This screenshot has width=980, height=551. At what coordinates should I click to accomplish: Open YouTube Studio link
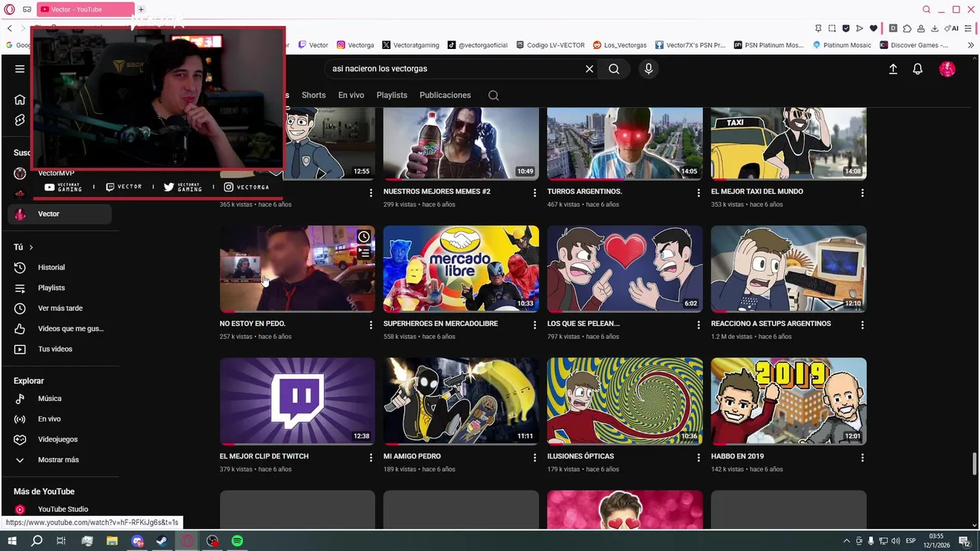tap(59, 510)
